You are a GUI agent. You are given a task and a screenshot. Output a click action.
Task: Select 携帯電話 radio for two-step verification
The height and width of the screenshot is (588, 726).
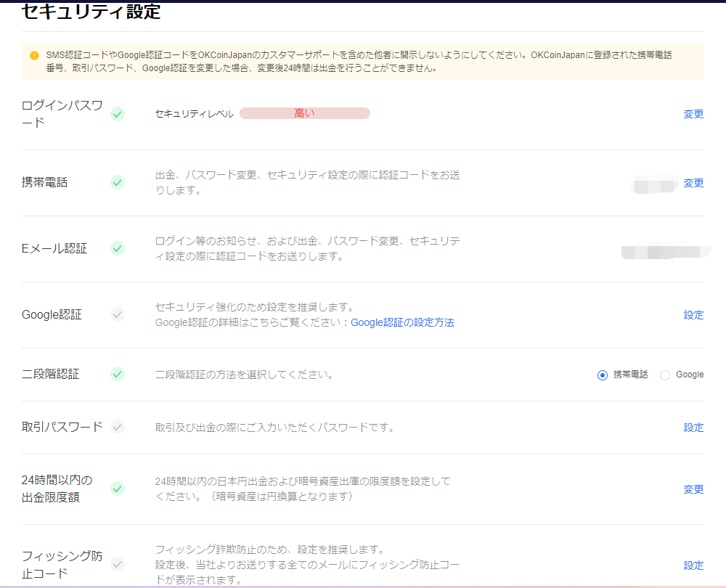click(603, 375)
